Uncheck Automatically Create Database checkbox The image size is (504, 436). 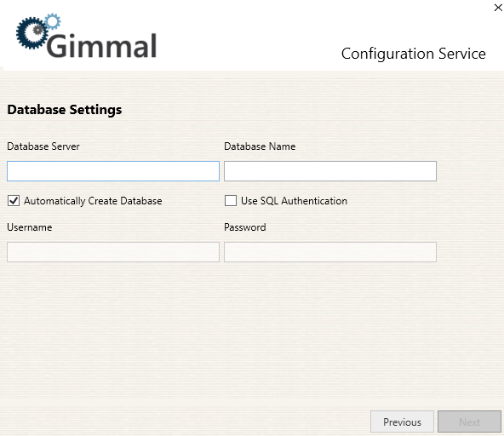tap(14, 201)
